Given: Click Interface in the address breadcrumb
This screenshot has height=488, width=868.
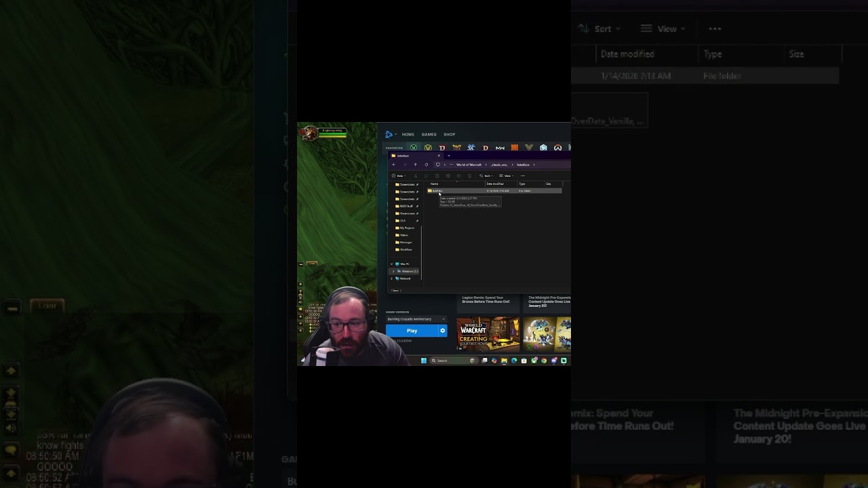Looking at the screenshot, I should [524, 165].
